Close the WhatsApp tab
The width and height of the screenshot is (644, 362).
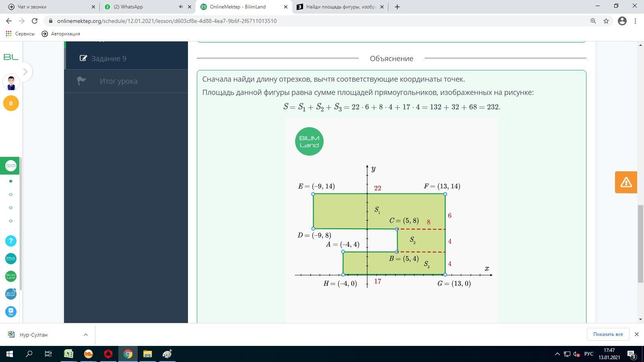190,7
